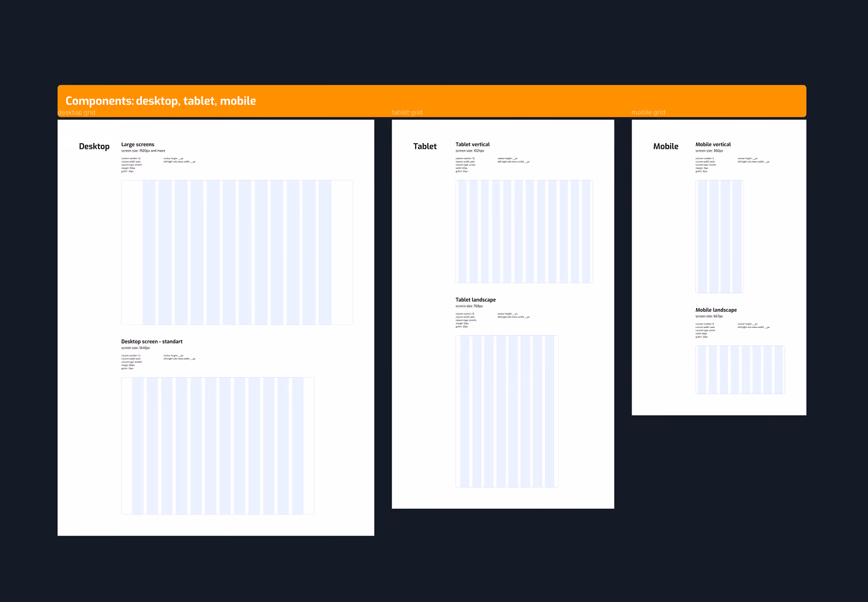This screenshot has width=868, height=602.
Task: Select the 'Mobile vertical' subheading
Action: pos(713,145)
